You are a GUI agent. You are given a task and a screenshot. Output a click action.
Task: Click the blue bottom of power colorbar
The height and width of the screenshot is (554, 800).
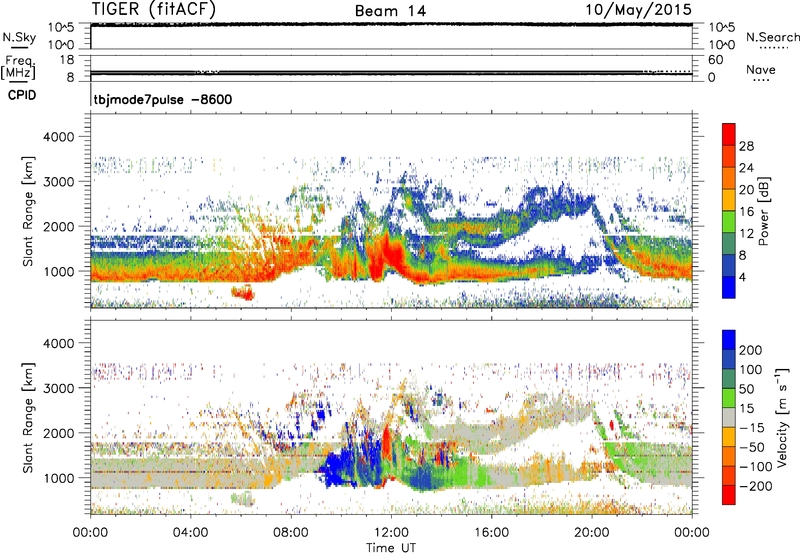coord(729,287)
